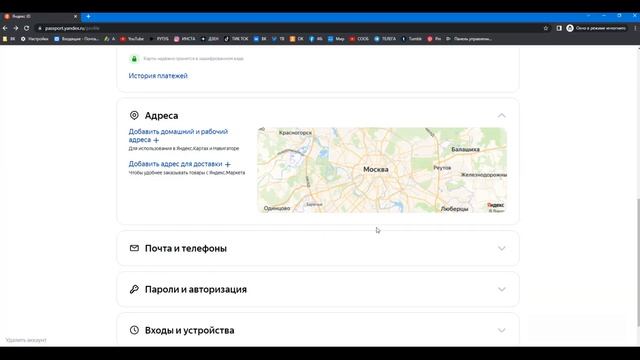Click the page vertical scrollbar
Screen dimensions: 640x360
(638, 262)
